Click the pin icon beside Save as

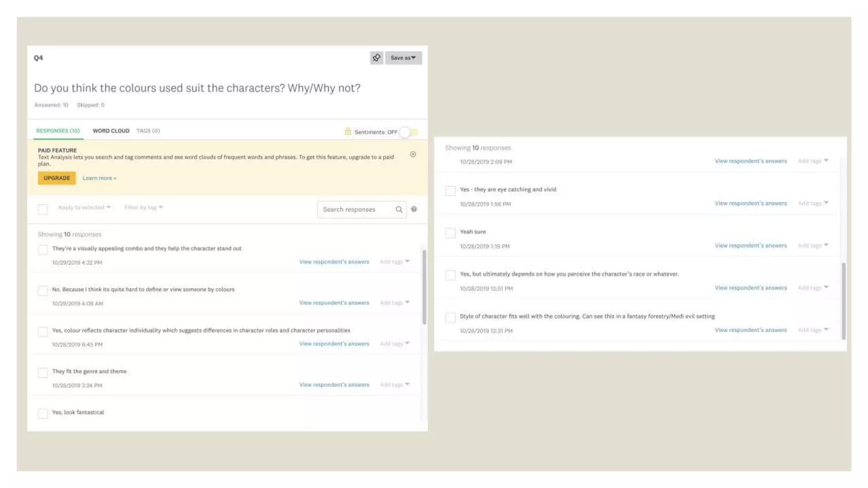(x=376, y=58)
